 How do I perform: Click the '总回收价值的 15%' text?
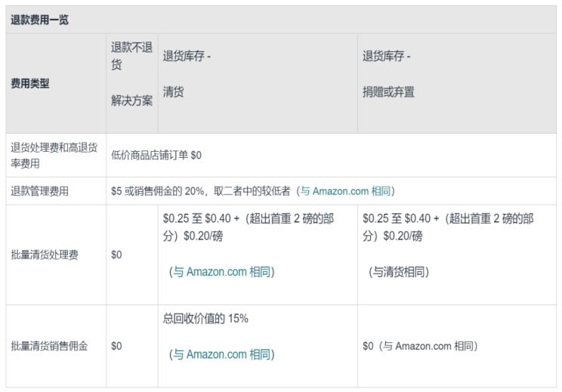click(205, 318)
